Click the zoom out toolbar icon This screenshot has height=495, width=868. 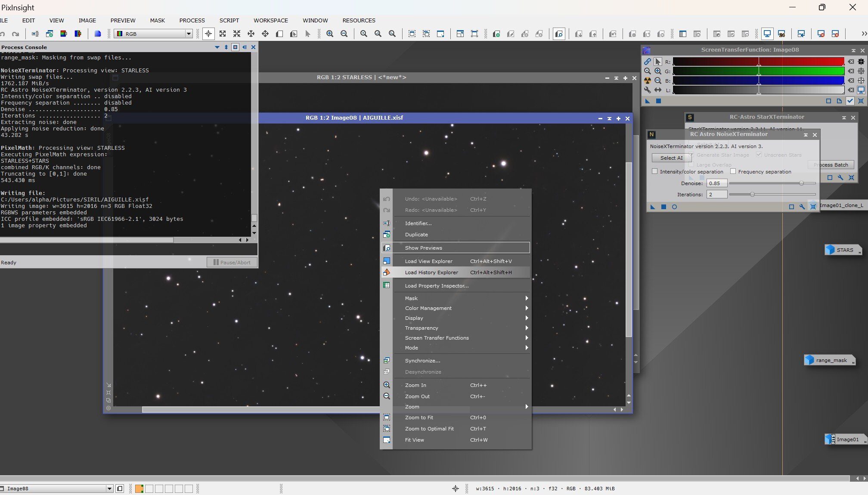[344, 34]
